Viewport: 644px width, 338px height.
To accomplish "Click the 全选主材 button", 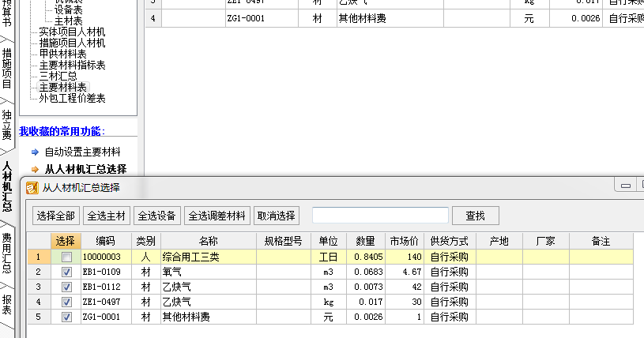I will [107, 216].
